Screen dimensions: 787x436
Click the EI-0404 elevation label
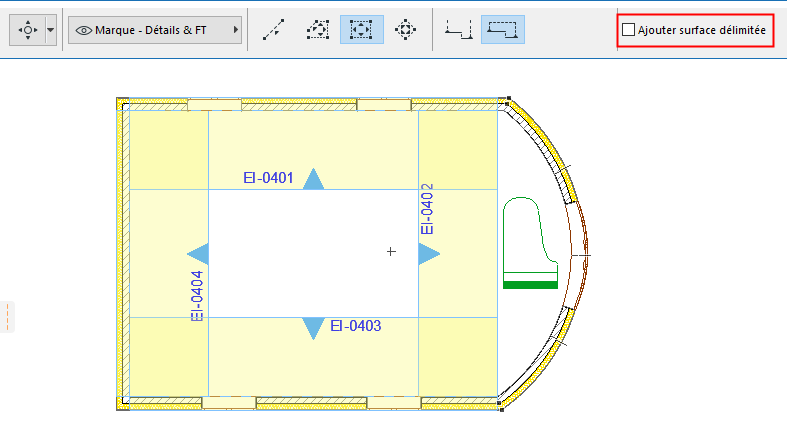197,296
